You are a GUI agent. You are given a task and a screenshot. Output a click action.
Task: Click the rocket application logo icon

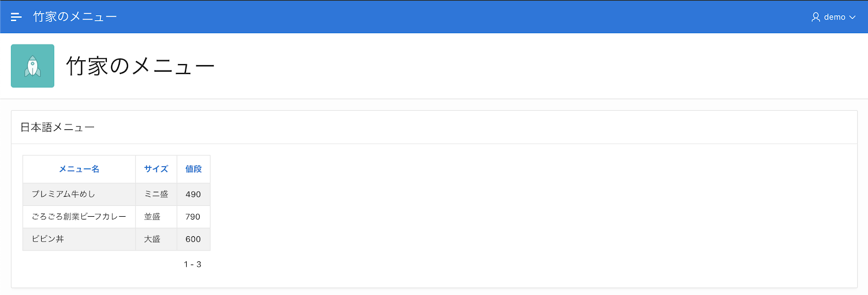pos(33,66)
